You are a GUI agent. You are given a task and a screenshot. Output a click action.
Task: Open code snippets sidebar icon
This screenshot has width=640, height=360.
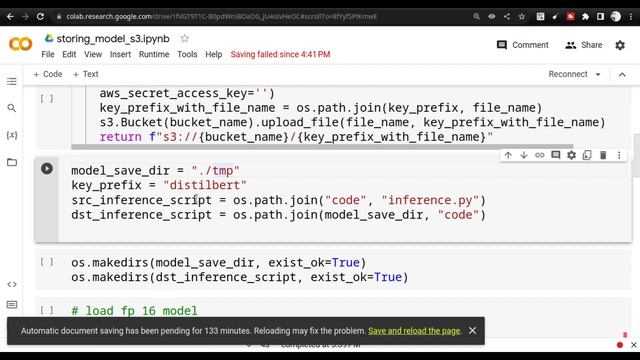point(12,284)
